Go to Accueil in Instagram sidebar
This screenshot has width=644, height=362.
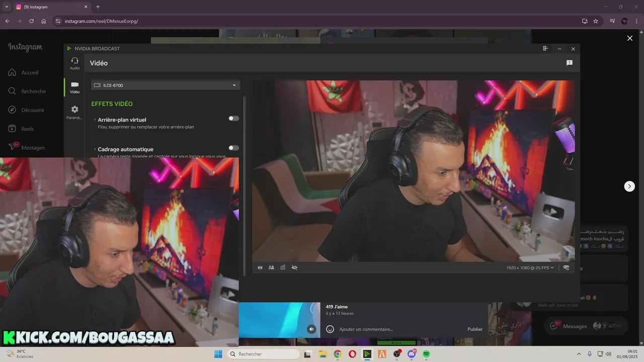coord(24,72)
